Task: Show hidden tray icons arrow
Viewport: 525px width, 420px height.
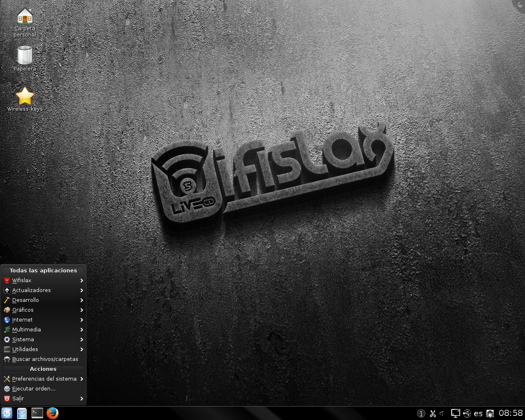Action: [x=442, y=413]
